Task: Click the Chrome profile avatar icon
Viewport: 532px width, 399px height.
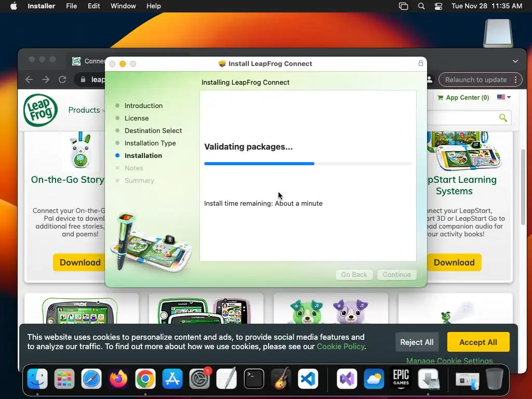Action: coord(430,79)
